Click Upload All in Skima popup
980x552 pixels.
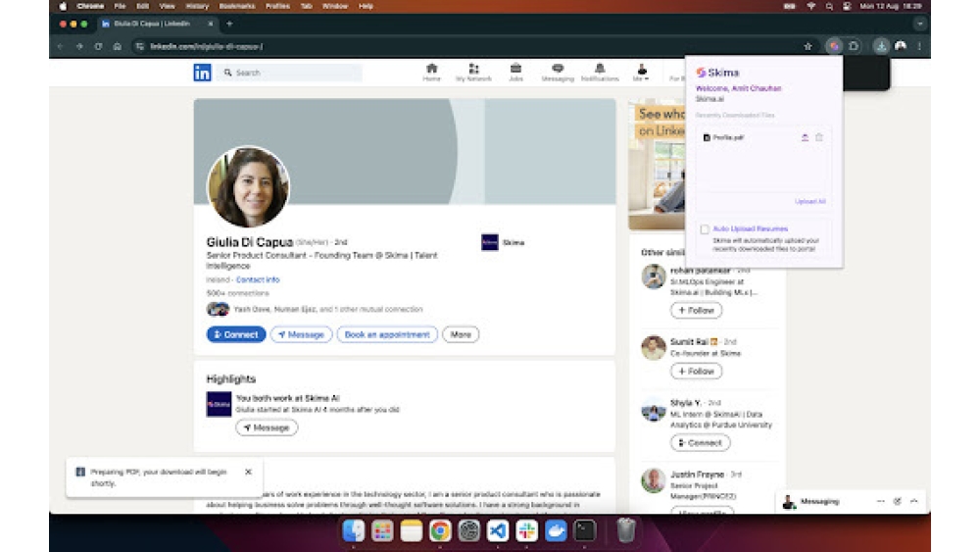pos(810,201)
